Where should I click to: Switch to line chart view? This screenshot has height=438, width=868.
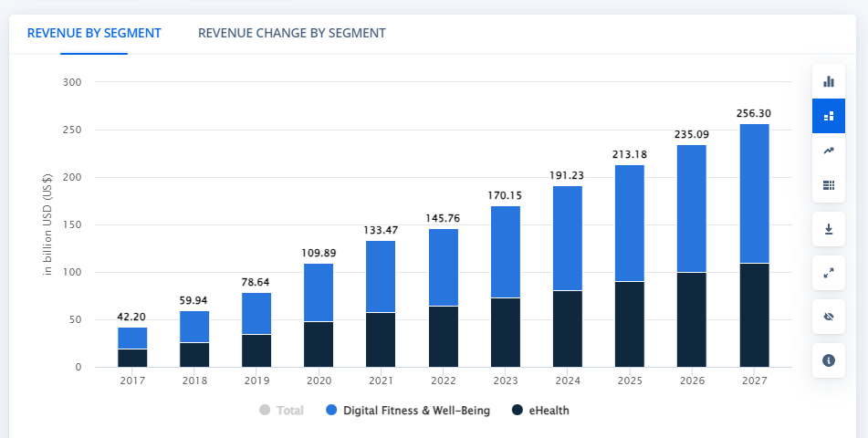click(x=829, y=151)
